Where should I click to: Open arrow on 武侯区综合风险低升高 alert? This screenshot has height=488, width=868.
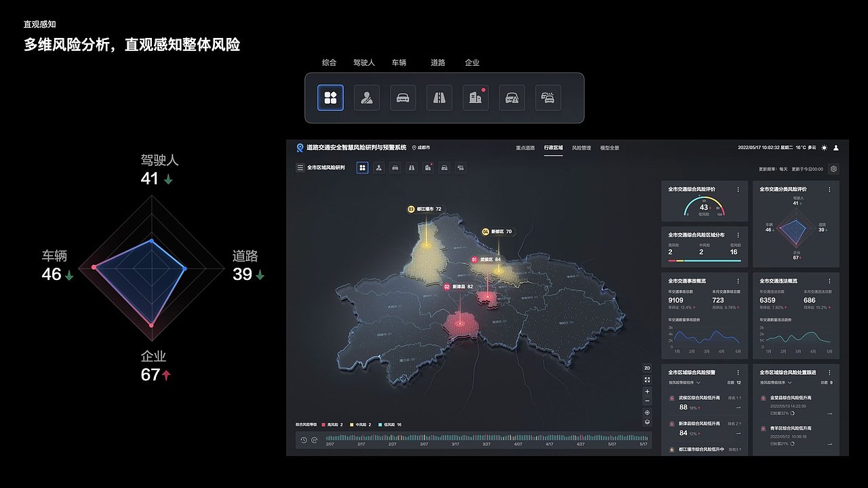pyautogui.click(x=737, y=407)
